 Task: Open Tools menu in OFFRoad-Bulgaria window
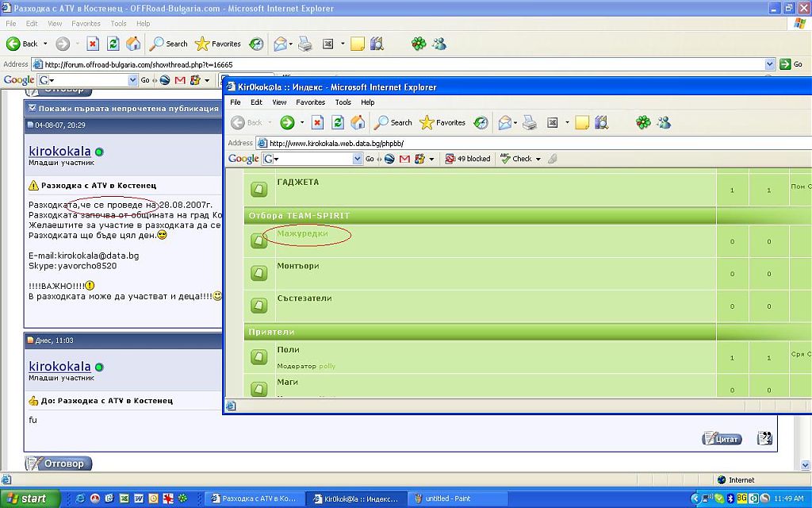(118, 24)
